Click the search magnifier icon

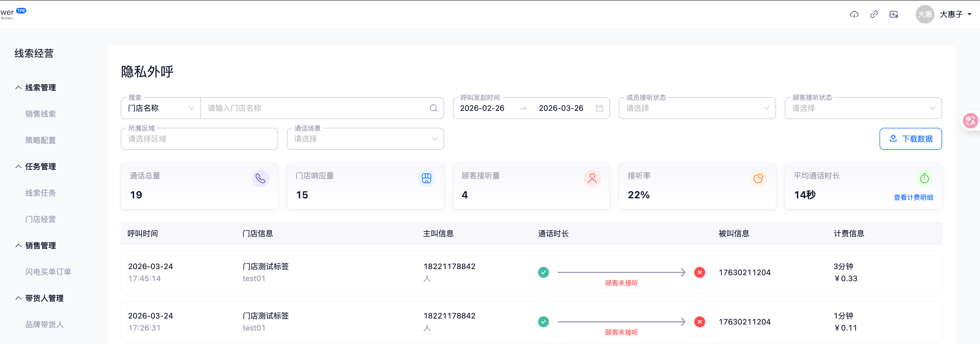tap(433, 108)
